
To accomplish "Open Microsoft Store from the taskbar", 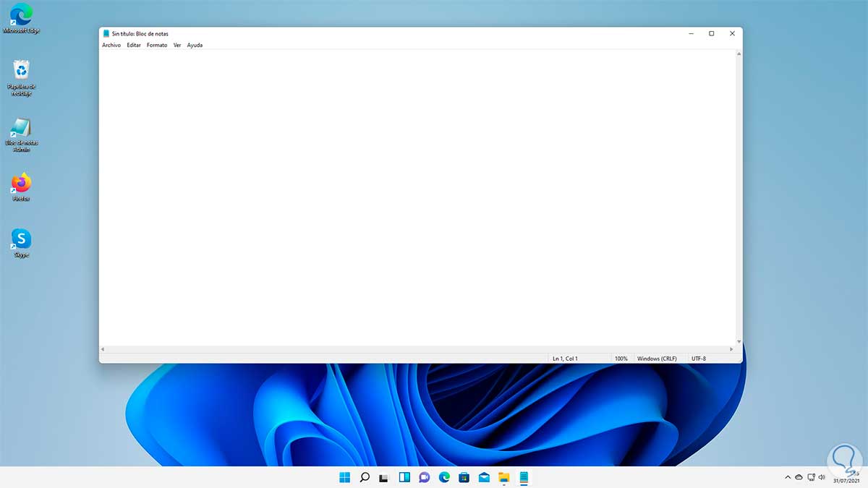I will (x=464, y=477).
